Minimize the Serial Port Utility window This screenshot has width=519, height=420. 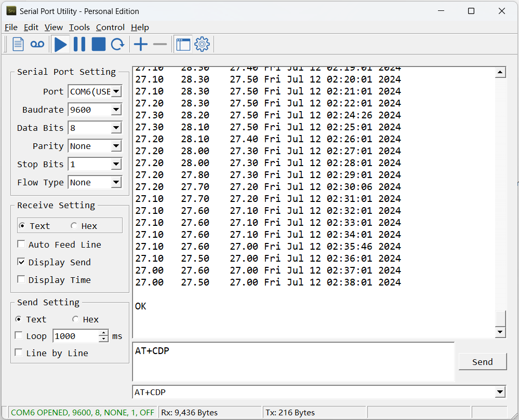coord(441,11)
